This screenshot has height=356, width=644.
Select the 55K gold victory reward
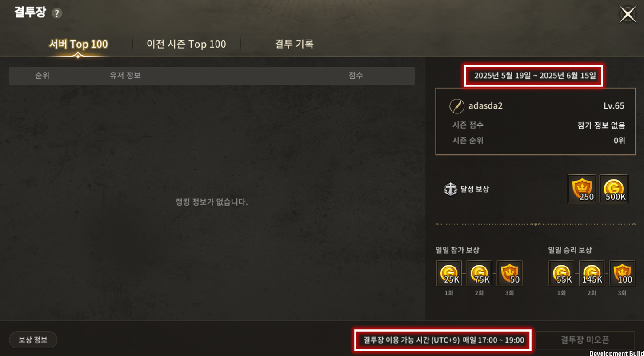click(x=561, y=273)
